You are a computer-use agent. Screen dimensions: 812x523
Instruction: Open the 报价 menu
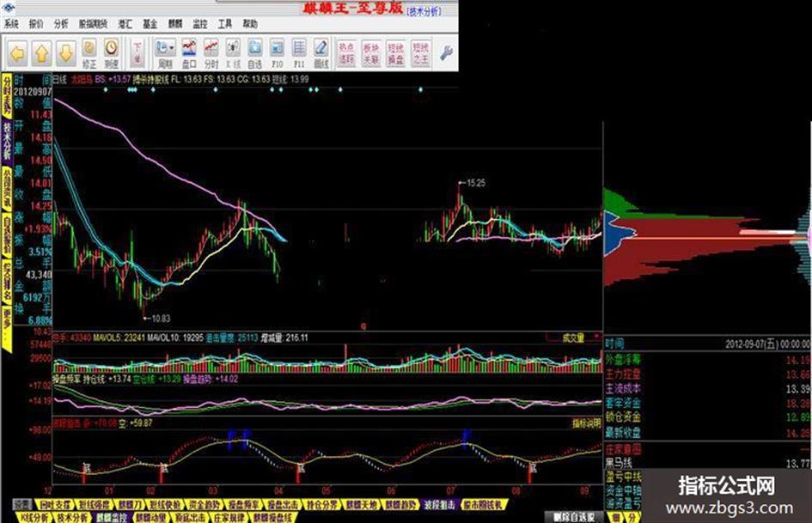click(x=36, y=24)
